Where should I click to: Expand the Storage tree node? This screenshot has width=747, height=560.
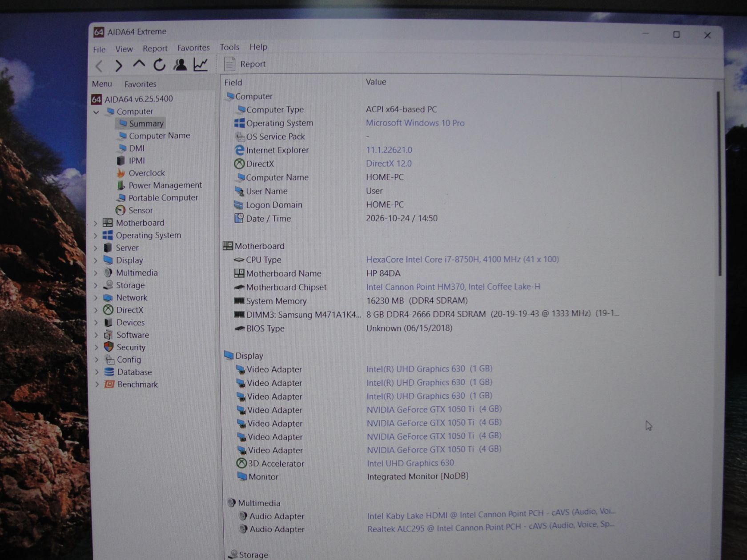pos(96,285)
